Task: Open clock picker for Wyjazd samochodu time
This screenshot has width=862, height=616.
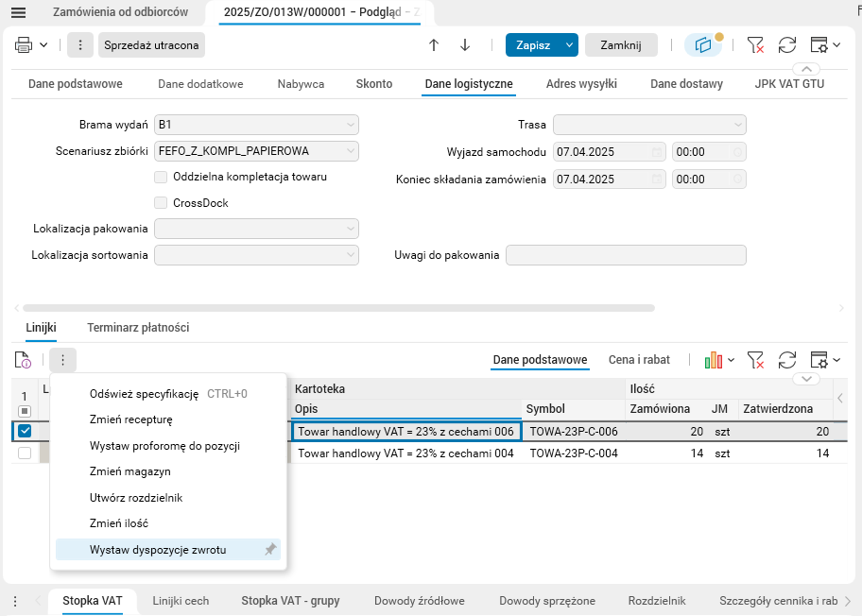Action: click(738, 152)
